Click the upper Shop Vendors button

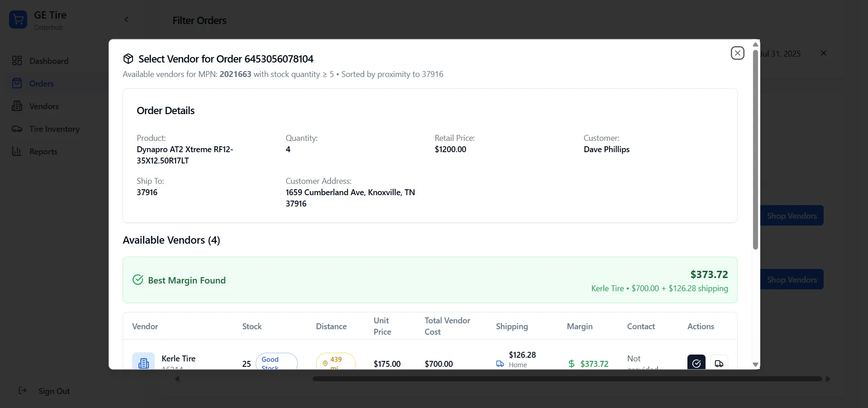coord(792,216)
